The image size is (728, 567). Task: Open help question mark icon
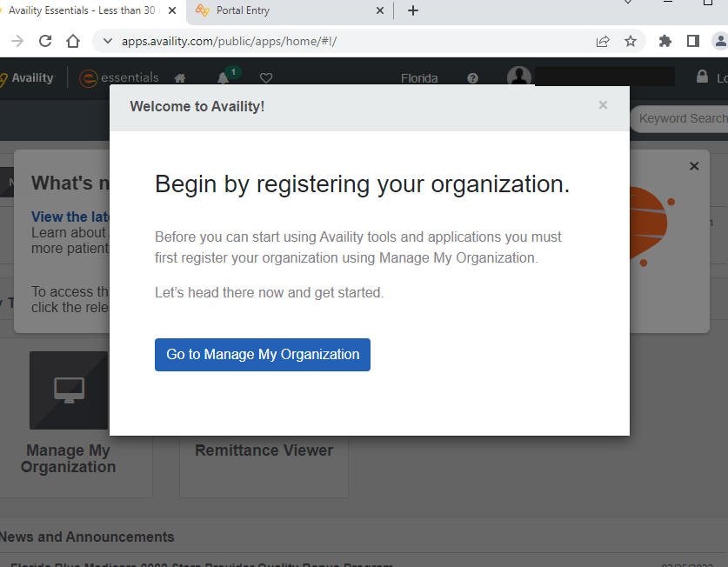pos(472,78)
